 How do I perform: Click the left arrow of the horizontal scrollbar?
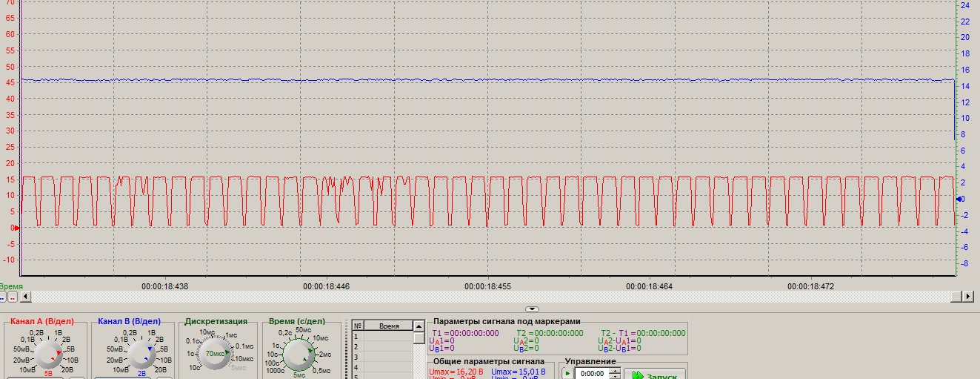(26, 297)
